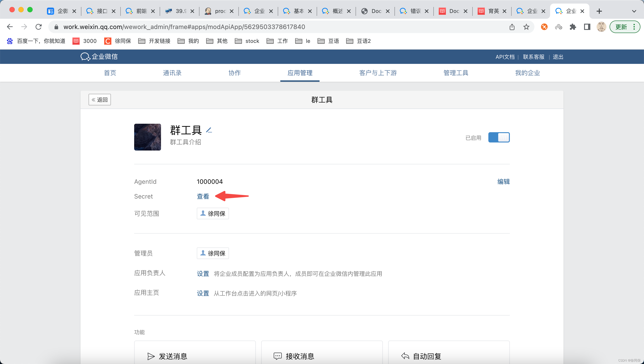Open the 开发链接 bookmark folder
Viewport: 644px width, 364px height.
155,41
